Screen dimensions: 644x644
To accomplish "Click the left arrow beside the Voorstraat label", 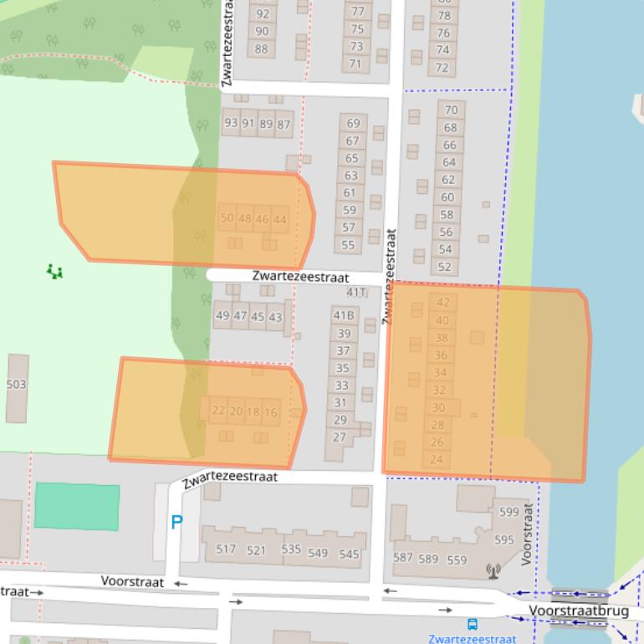I will 181,583.
